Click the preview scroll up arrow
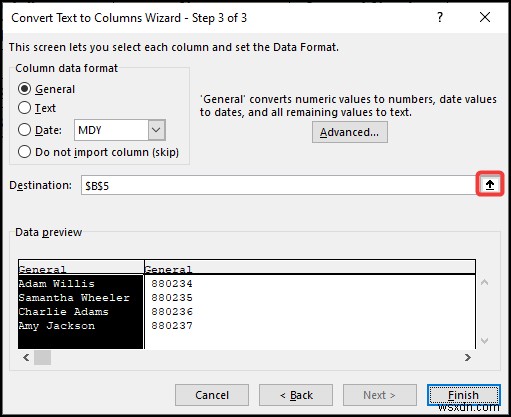 [x=485, y=282]
